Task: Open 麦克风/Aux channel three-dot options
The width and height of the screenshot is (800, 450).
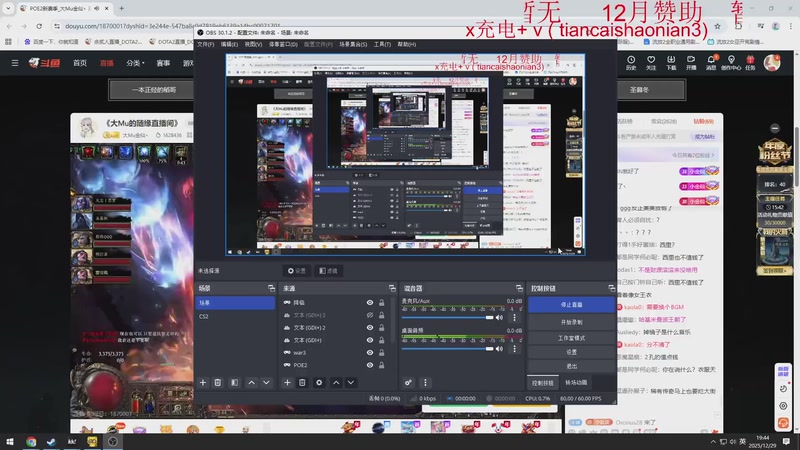Action: click(x=514, y=317)
